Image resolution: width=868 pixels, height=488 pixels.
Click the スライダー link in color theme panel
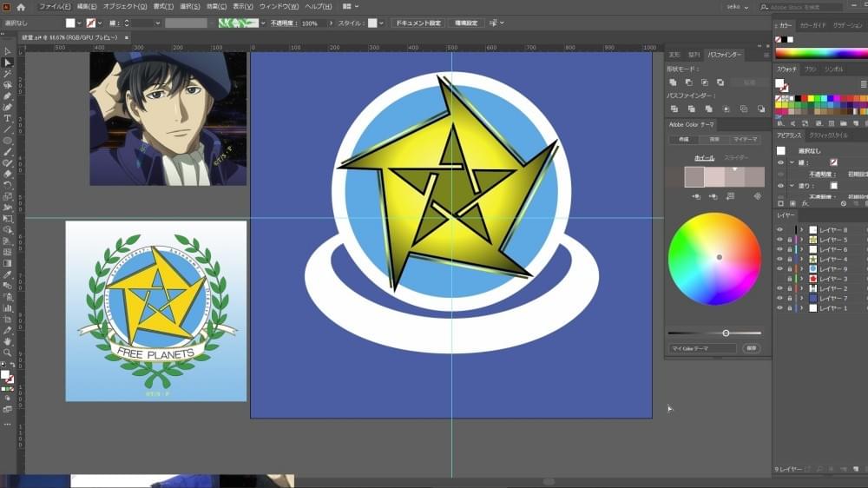coord(736,158)
